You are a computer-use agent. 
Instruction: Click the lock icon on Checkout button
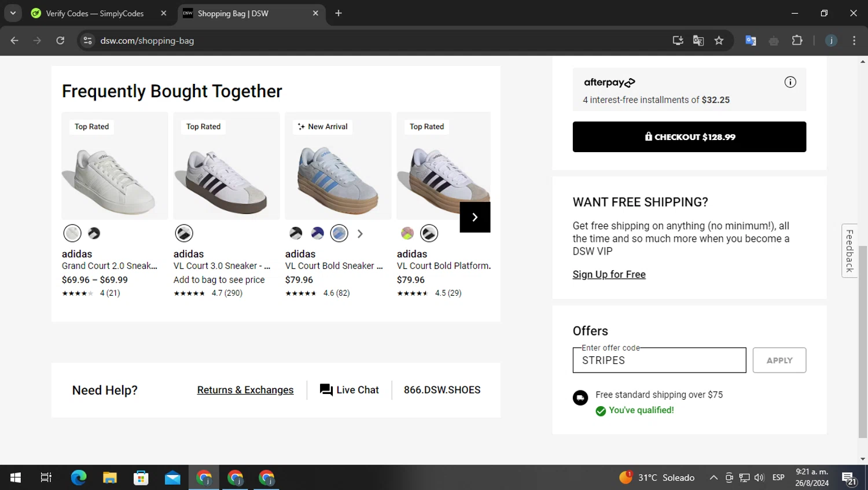pos(648,137)
